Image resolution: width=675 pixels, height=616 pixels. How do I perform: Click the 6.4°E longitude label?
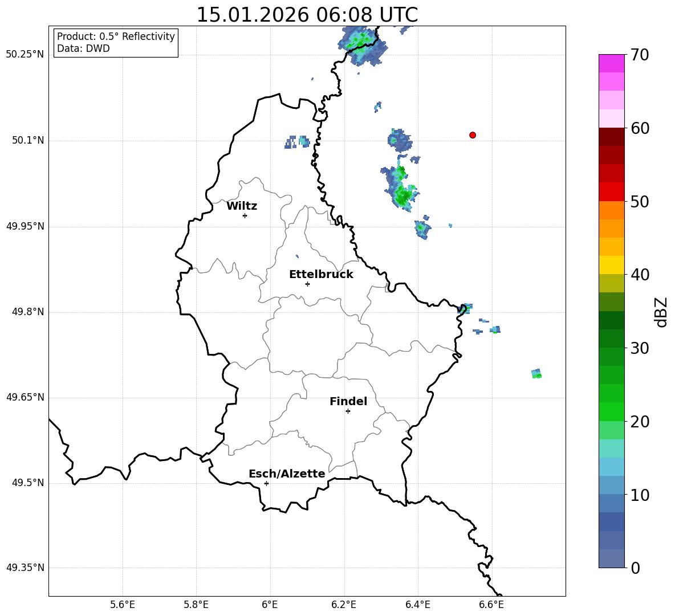417,605
